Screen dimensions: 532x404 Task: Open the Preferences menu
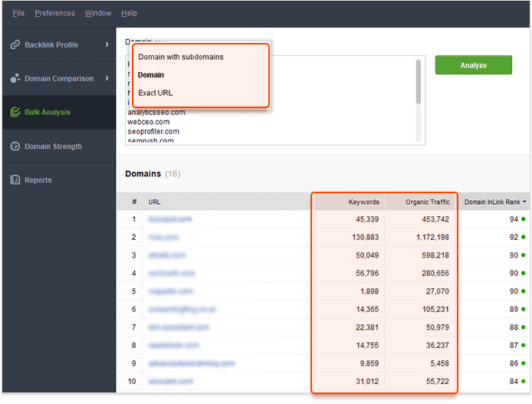point(54,13)
